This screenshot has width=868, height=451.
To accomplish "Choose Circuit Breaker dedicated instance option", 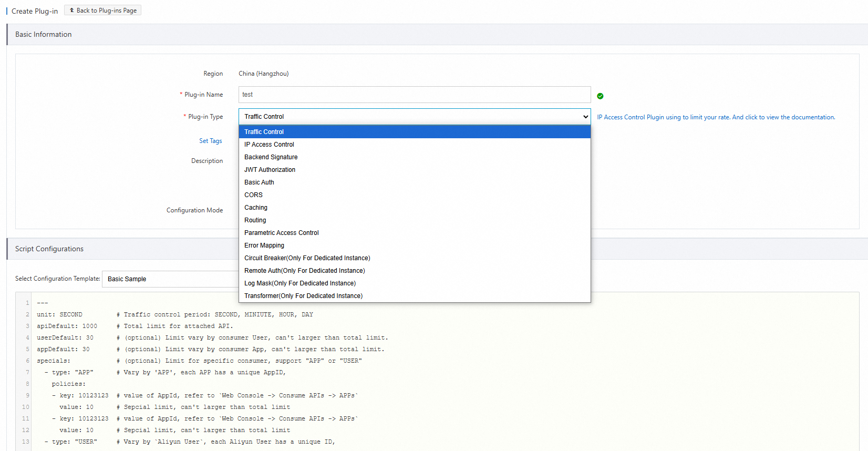I will pos(307,258).
